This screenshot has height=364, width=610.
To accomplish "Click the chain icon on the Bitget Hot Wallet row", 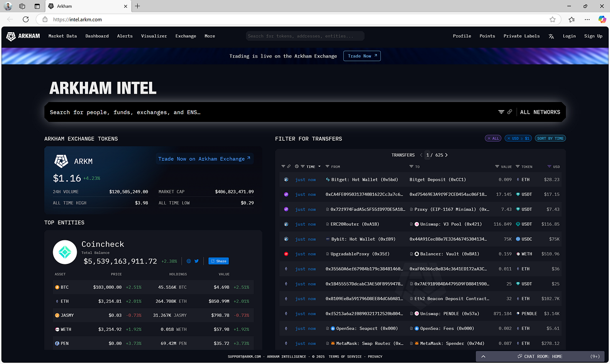I will 286,179.
